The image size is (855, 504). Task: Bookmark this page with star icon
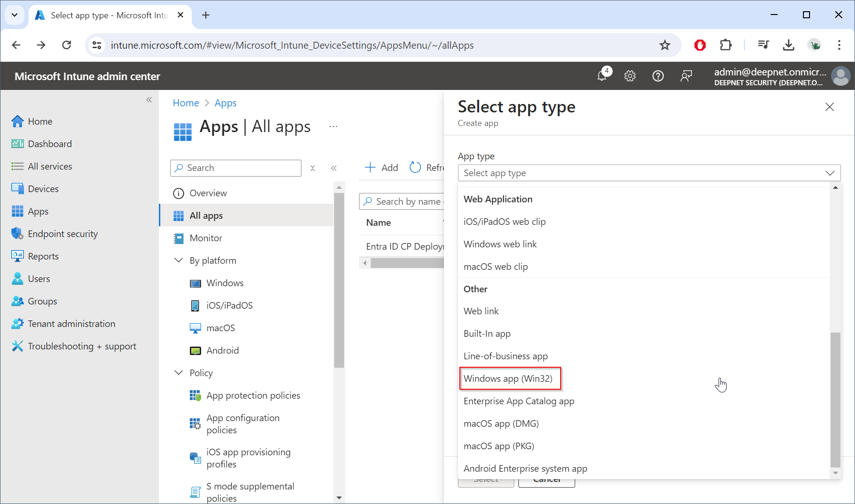pos(665,45)
